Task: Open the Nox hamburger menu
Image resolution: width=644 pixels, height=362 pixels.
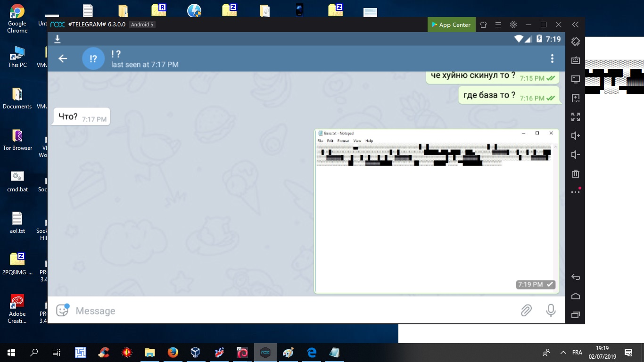Action: coord(498,25)
